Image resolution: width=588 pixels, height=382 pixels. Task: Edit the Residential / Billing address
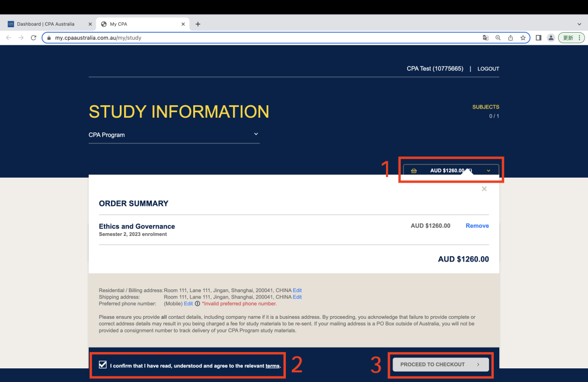point(297,290)
